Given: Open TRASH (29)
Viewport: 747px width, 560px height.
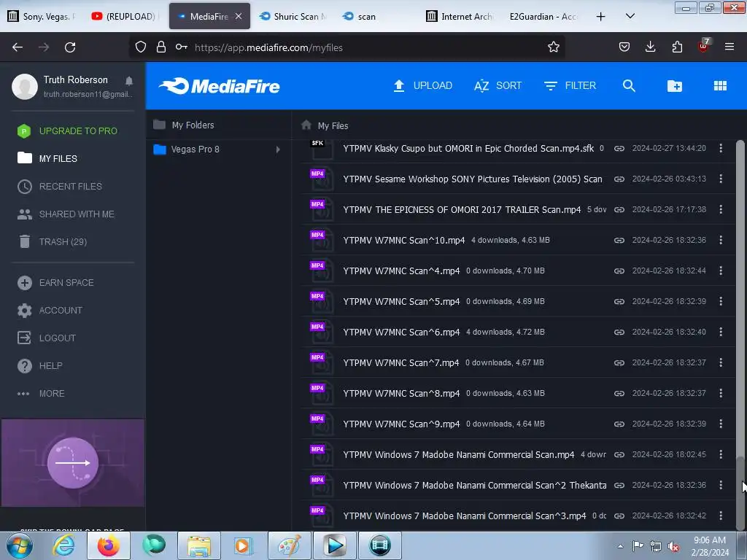Looking at the screenshot, I should click(53, 242).
